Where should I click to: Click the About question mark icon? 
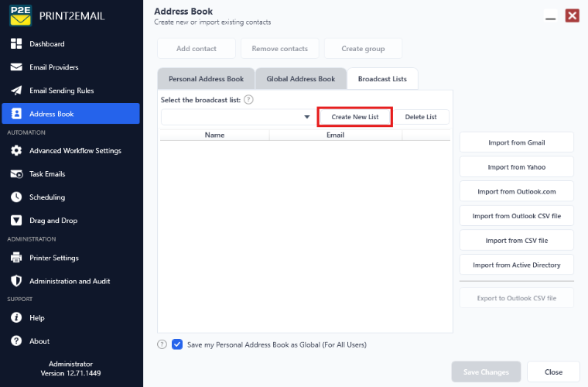pos(16,341)
